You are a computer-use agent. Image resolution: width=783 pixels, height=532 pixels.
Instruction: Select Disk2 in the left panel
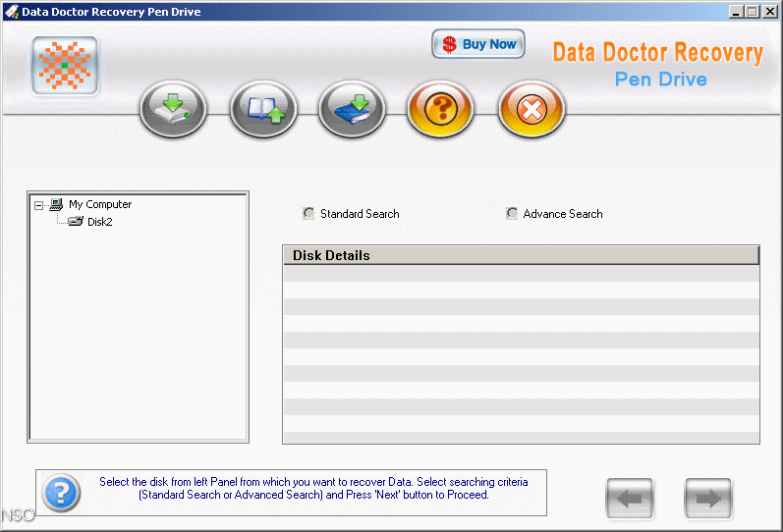click(x=100, y=222)
